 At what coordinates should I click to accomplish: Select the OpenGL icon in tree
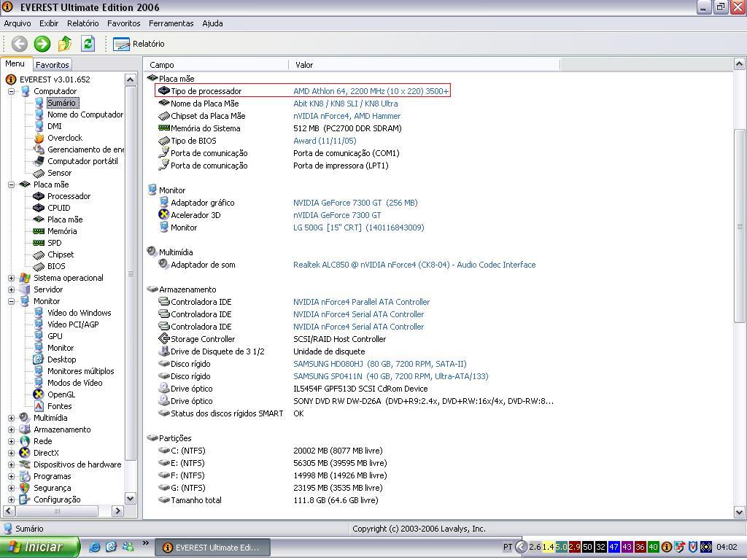pyautogui.click(x=39, y=394)
